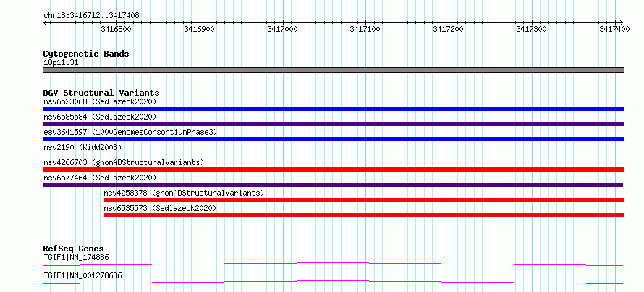Open the nsv2190 (Kidd2008) label
This screenshot has height=292, width=644.
click(82, 147)
